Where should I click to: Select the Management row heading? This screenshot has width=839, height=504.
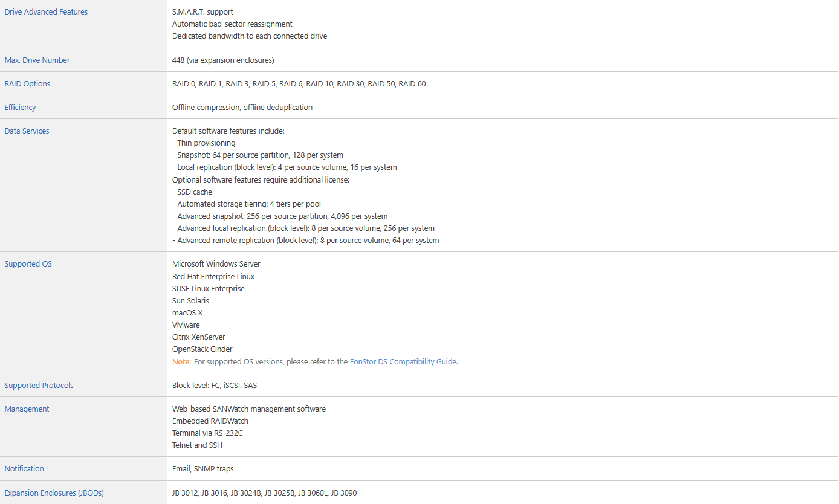27,409
